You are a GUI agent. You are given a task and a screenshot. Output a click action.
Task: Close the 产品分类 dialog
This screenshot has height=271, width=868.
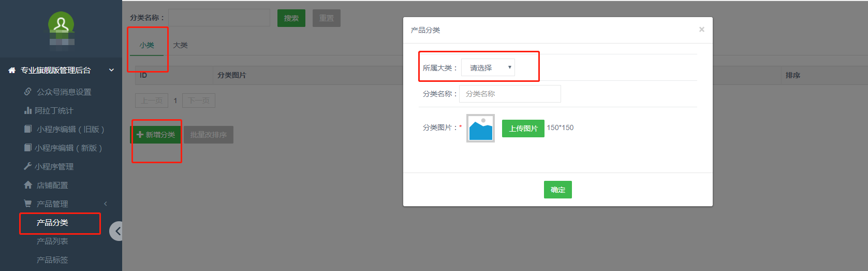(x=701, y=30)
